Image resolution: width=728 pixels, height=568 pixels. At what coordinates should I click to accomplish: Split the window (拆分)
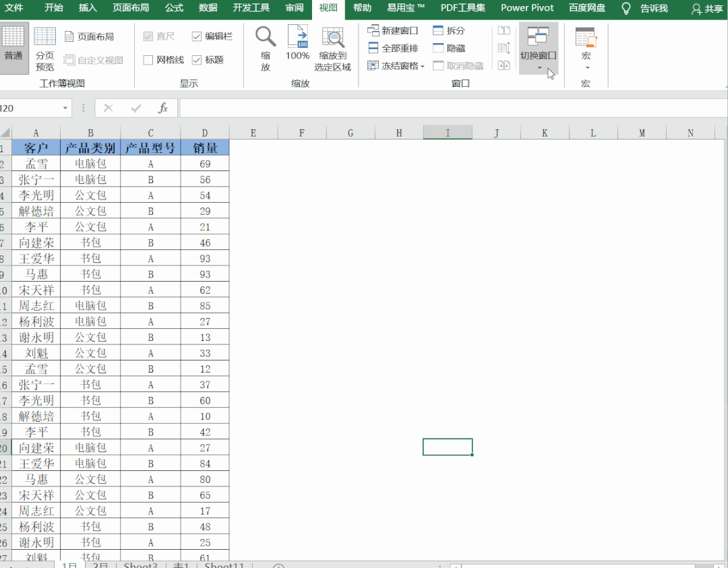(x=449, y=30)
